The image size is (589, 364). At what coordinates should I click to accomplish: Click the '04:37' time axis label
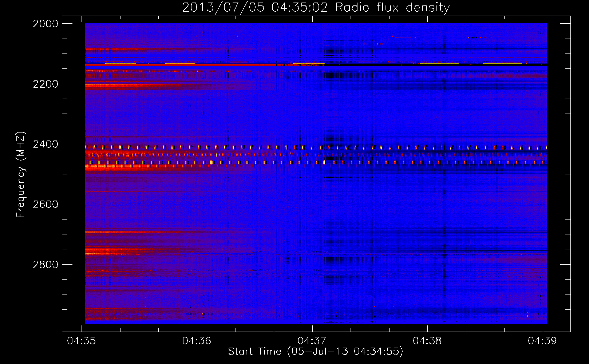coord(312,341)
